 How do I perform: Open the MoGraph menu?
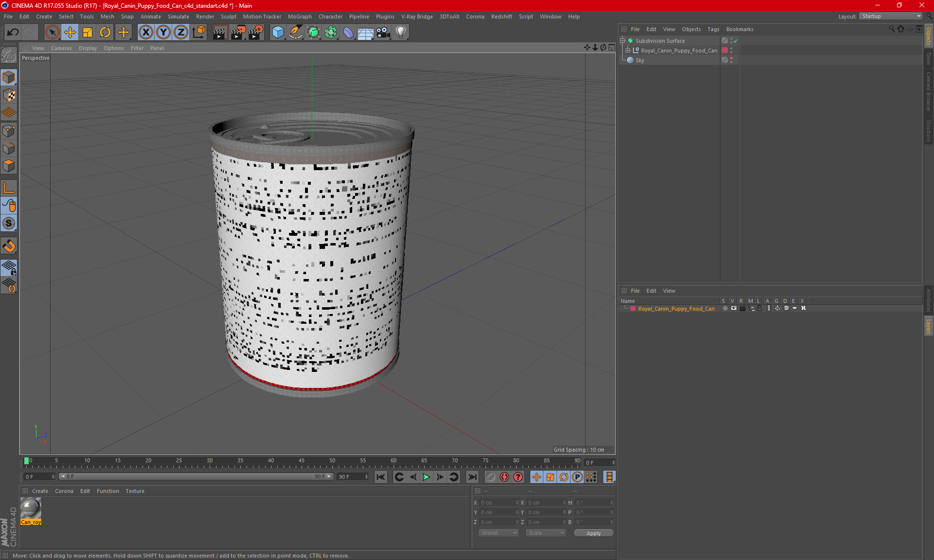(299, 17)
